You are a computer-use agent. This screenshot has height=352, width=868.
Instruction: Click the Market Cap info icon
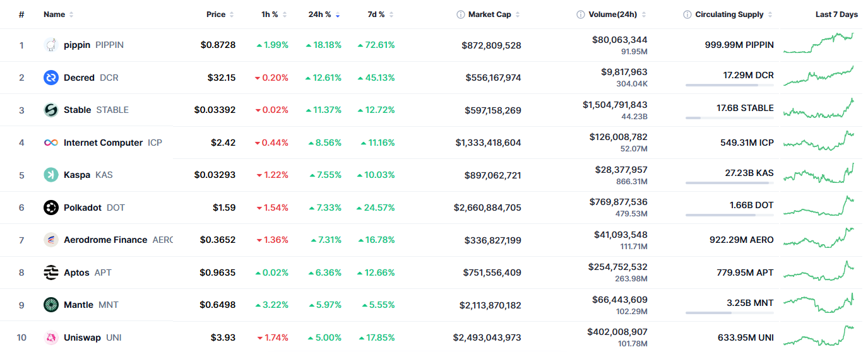coord(461,15)
